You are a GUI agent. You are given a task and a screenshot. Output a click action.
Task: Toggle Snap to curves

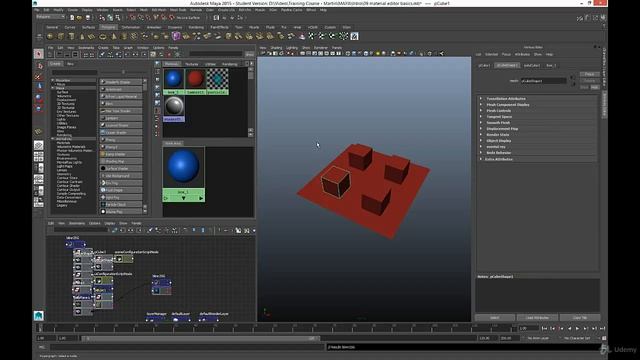tap(141, 18)
